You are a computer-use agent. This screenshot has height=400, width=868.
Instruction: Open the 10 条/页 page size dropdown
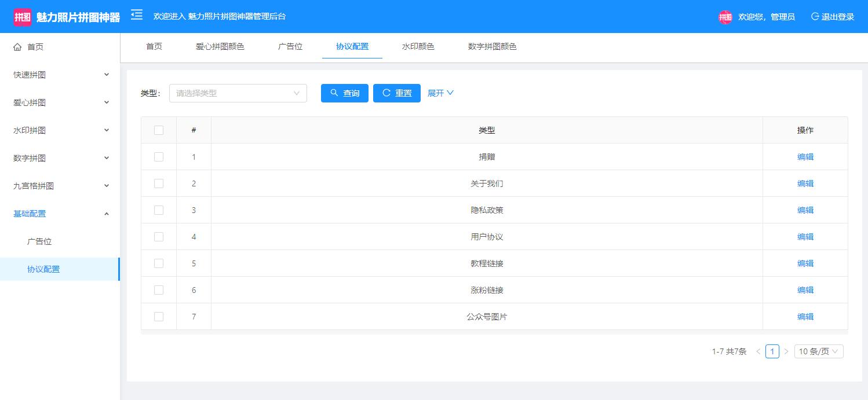point(819,351)
